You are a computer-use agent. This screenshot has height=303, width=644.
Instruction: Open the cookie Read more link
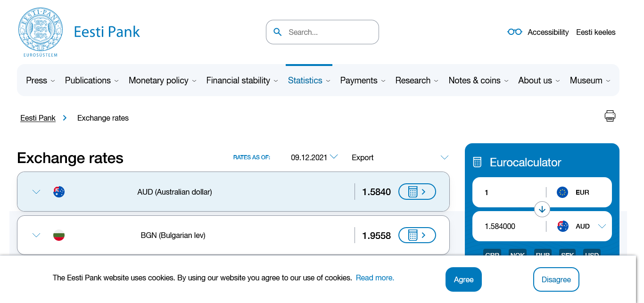coord(375,278)
